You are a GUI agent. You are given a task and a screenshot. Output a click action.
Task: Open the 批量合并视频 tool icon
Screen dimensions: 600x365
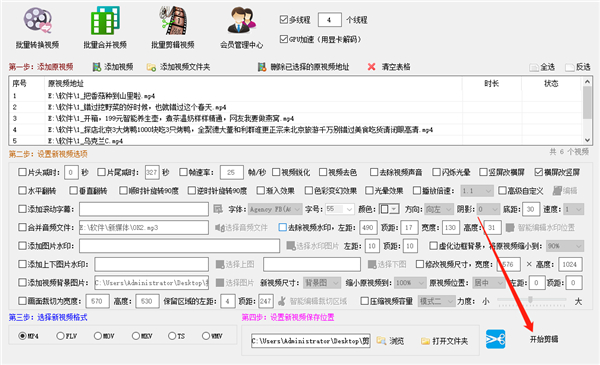(x=105, y=21)
